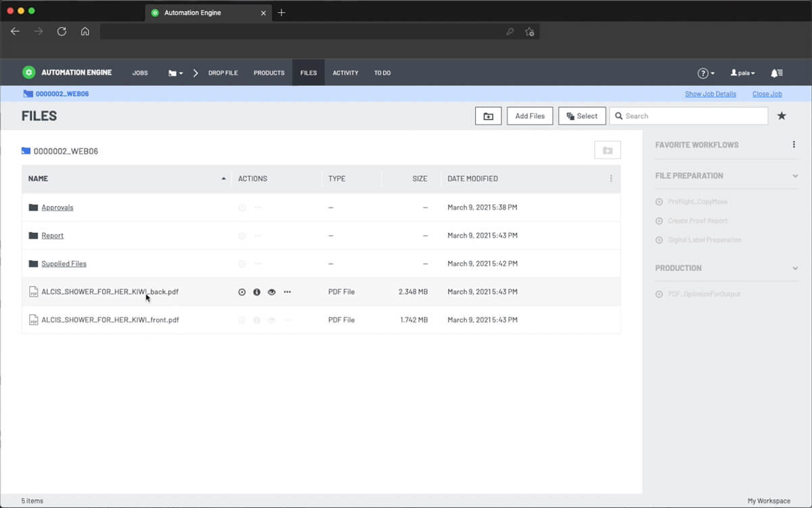The height and width of the screenshot is (508, 812).
Task: Click the browser refresh icon
Action: 62,31
